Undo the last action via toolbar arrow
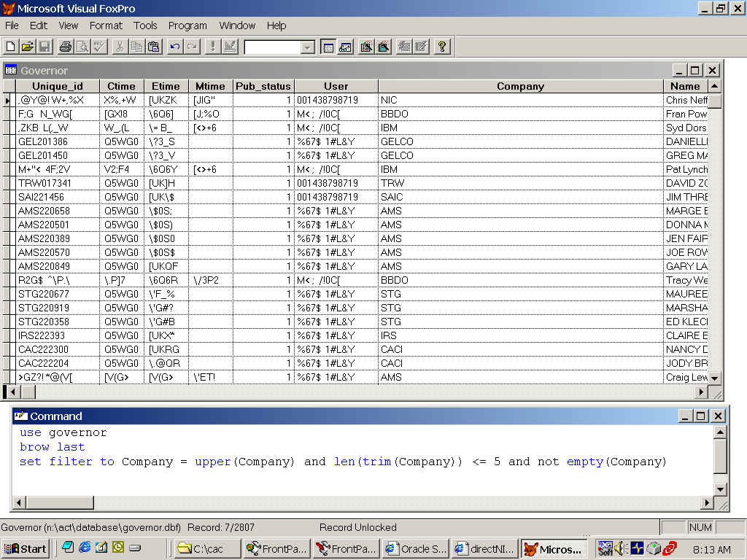Screen dimensions: 747x560 pyautogui.click(x=175, y=47)
